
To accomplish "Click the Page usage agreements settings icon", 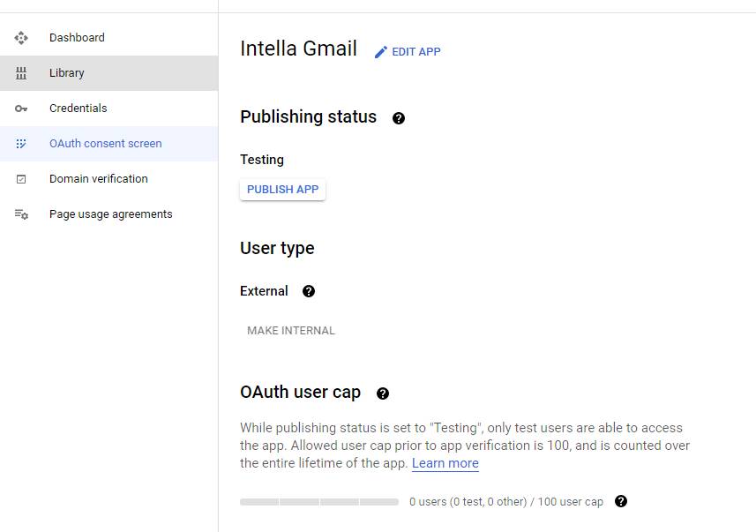I will (x=21, y=214).
